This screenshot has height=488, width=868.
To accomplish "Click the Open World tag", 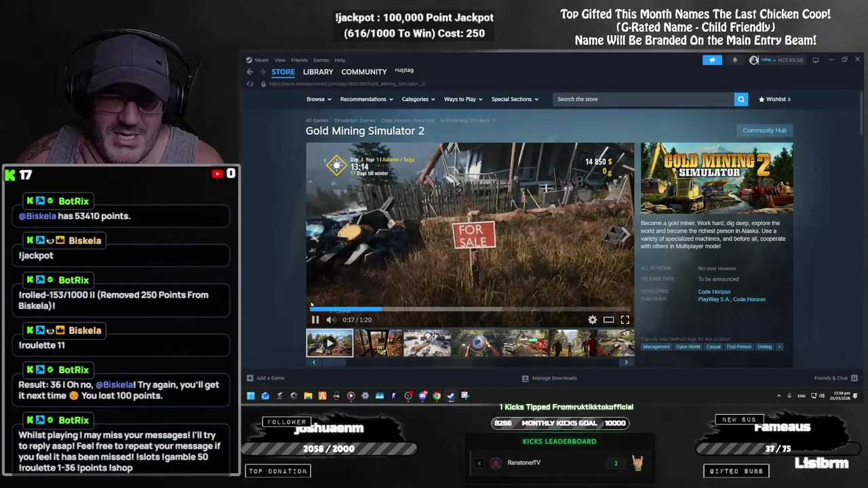I will tap(688, 347).
